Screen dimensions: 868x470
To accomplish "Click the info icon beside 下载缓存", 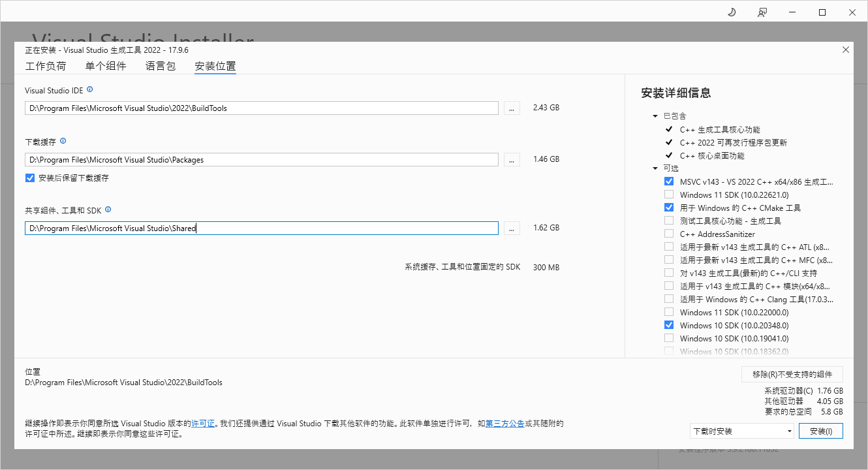I will click(x=63, y=141).
